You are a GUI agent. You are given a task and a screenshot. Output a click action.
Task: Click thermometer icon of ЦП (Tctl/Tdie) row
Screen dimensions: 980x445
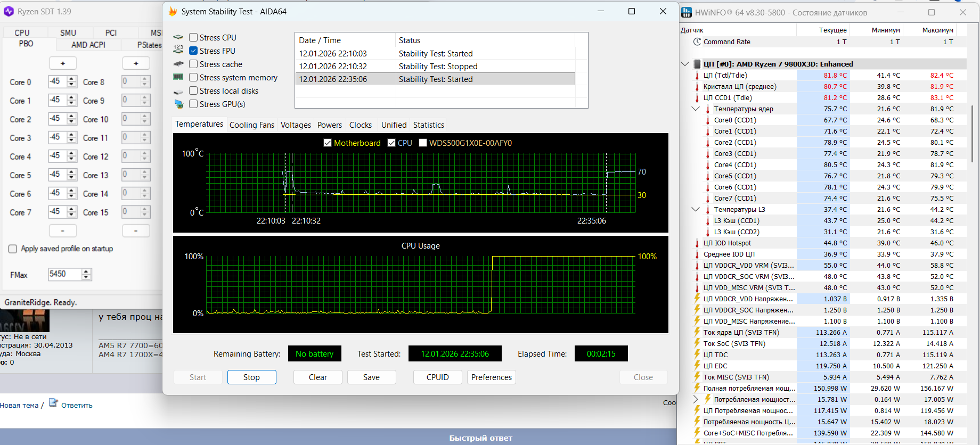click(x=697, y=76)
